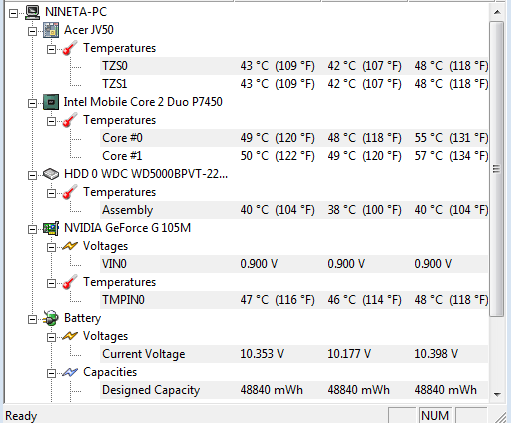Click the HDD 0 WDC hard drive icon
511x423 pixels.
(x=51, y=174)
